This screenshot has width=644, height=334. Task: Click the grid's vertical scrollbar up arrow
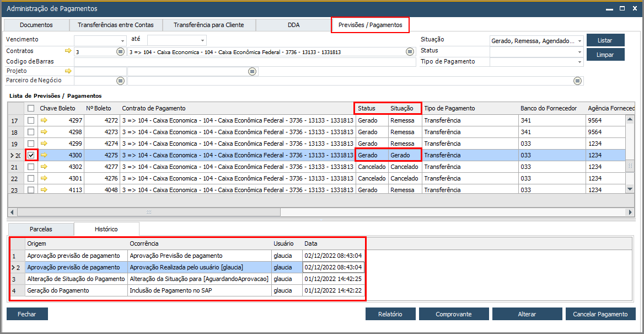pos(630,119)
